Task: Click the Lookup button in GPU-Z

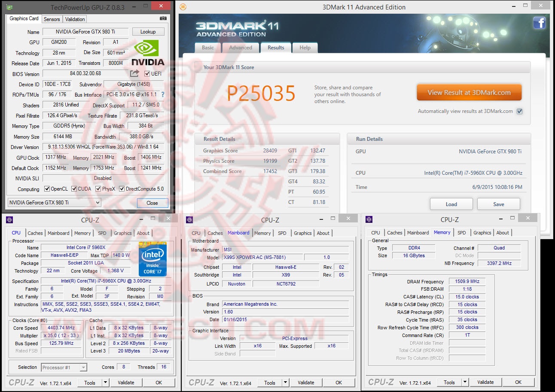Action: point(148,32)
